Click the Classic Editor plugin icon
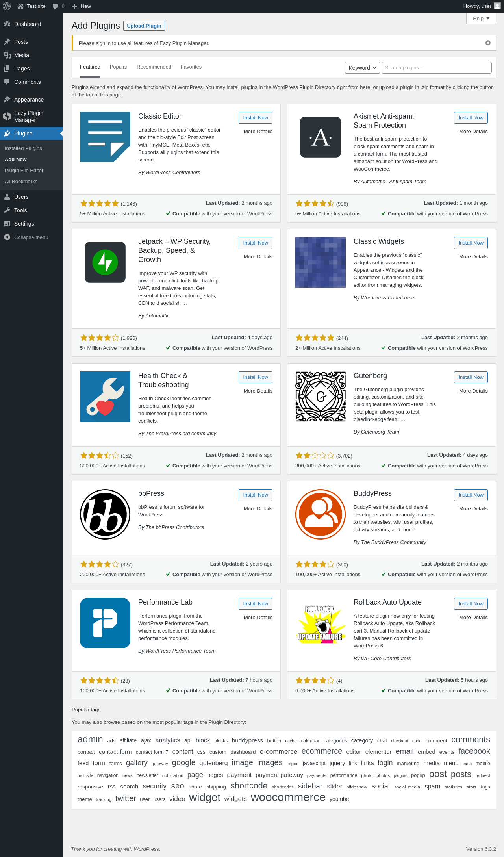The image size is (504, 857). [105, 137]
